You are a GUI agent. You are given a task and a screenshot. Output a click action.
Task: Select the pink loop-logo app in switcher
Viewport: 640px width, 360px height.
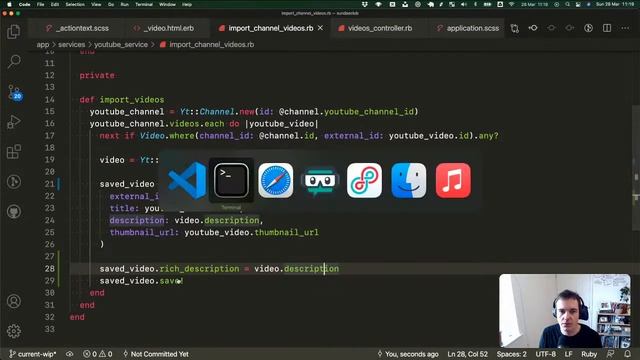pos(364,180)
